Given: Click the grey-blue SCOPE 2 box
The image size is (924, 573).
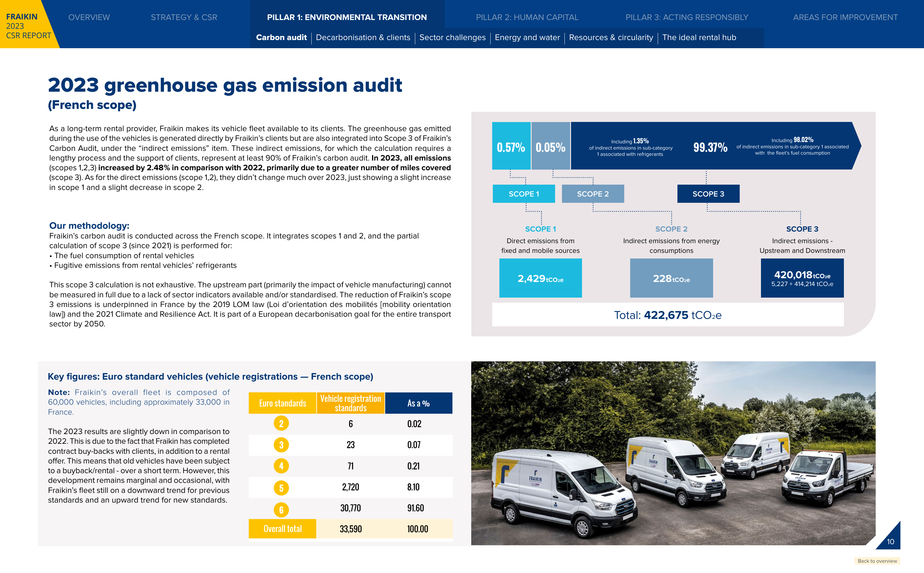Looking at the screenshot, I should tap(593, 194).
